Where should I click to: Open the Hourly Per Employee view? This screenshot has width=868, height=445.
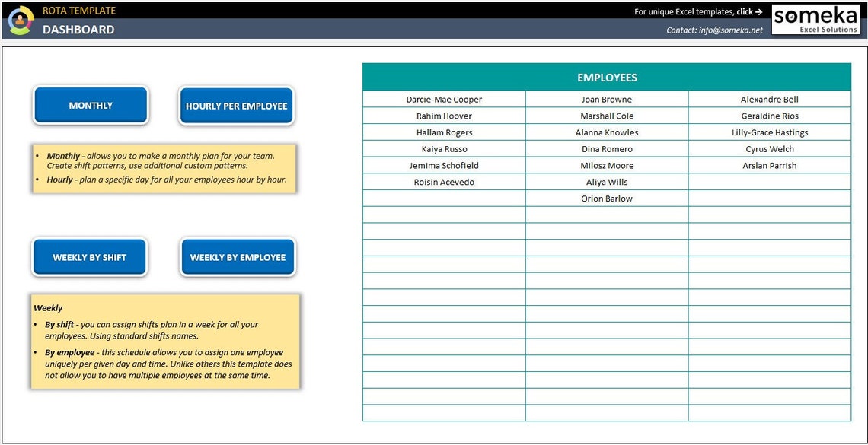pyautogui.click(x=236, y=105)
